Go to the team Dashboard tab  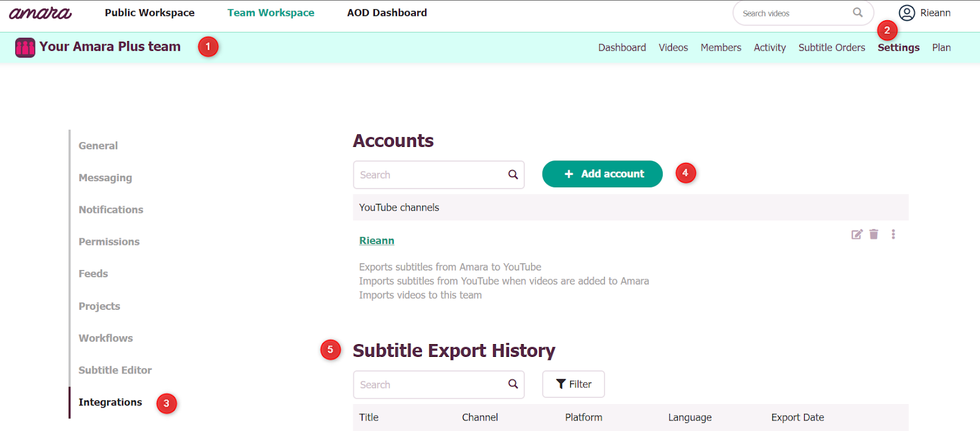[x=622, y=48]
